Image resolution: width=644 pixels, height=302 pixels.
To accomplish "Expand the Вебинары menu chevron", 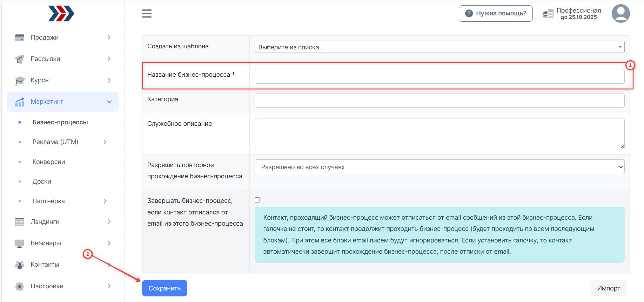I will [109, 243].
